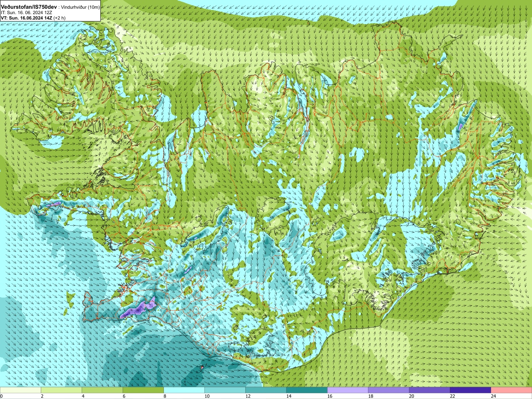Click the 4–6 legend color swatch
532x399 pixels.
click(x=102, y=390)
